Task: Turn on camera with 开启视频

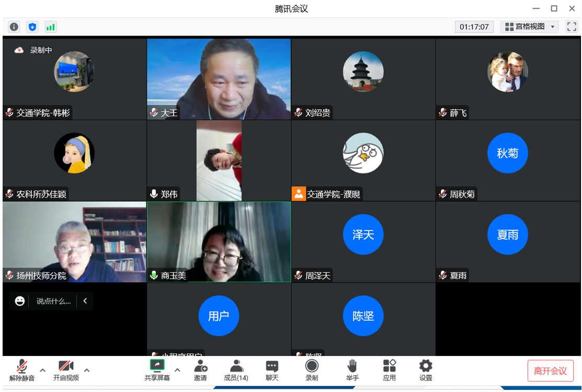Action: (66, 370)
